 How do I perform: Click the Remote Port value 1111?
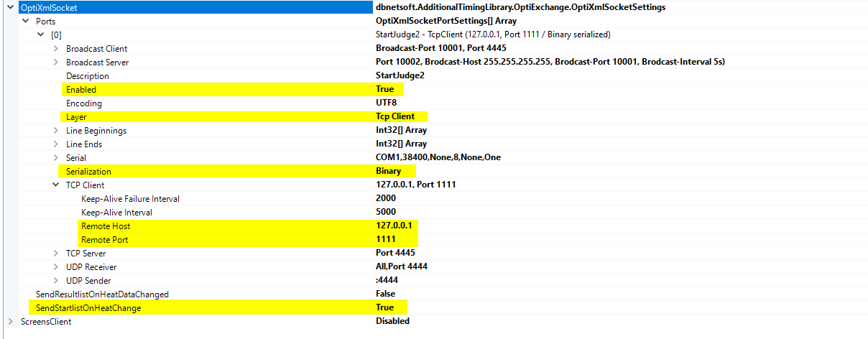[385, 240]
